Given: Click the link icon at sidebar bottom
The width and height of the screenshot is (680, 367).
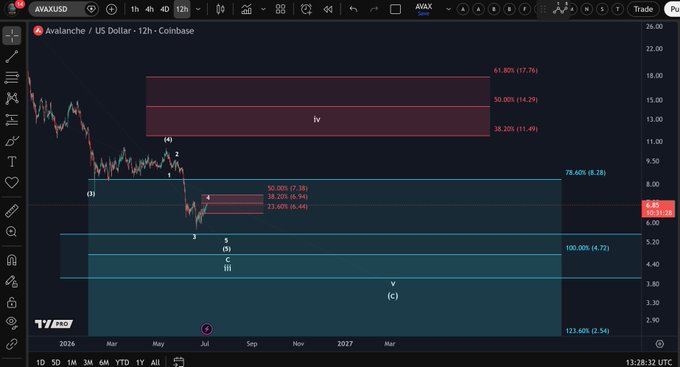Looking at the screenshot, I should coord(12,344).
